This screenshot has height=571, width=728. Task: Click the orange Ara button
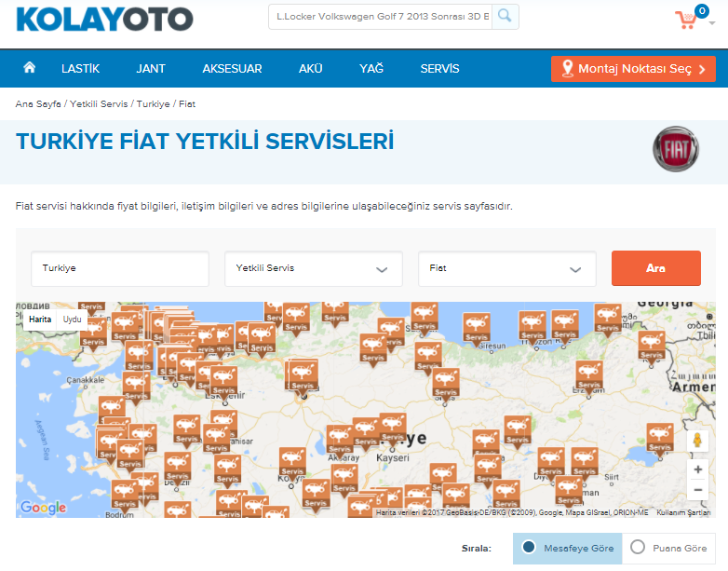click(656, 268)
